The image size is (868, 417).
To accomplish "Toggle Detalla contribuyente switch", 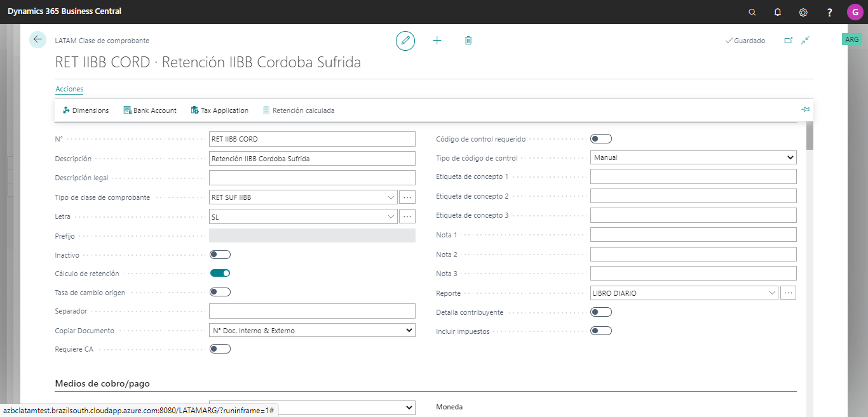I will [601, 312].
